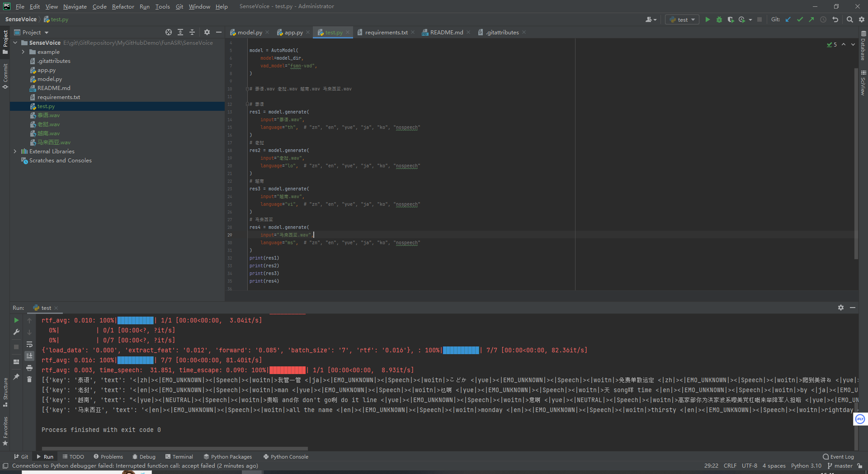This screenshot has width=868, height=474.
Task: Open Project panel options gear
Action: pos(207,32)
